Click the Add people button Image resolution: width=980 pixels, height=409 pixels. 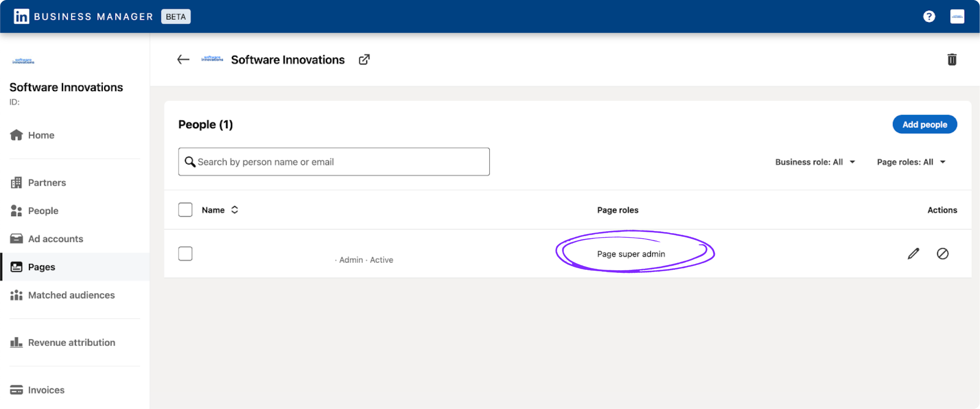(x=924, y=124)
